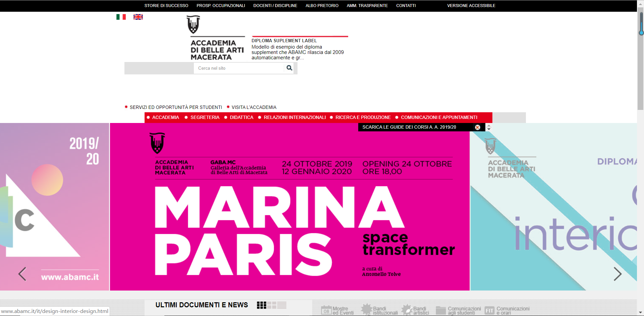This screenshot has height=316, width=644.
Task: Click the magnifying glass search icon
Action: (289, 68)
